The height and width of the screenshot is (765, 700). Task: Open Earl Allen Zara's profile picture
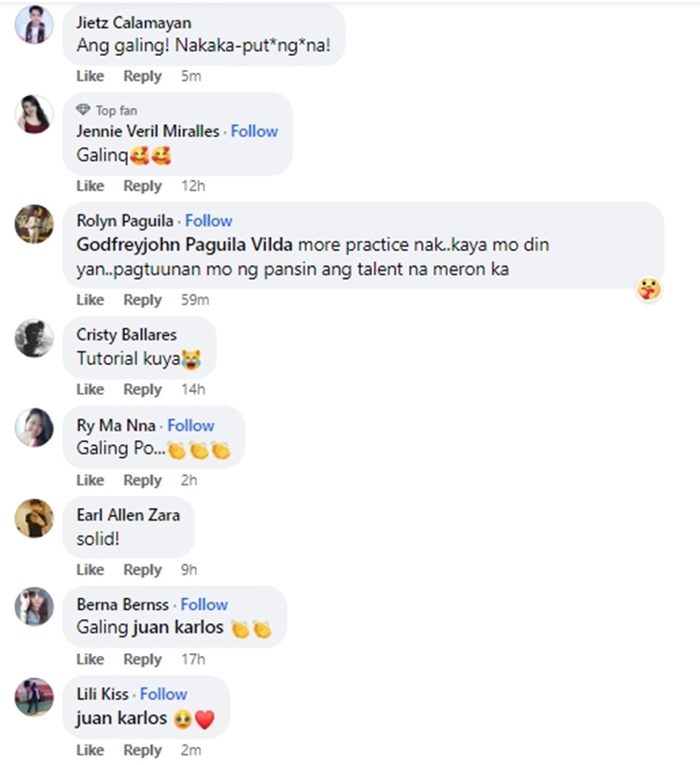35,518
